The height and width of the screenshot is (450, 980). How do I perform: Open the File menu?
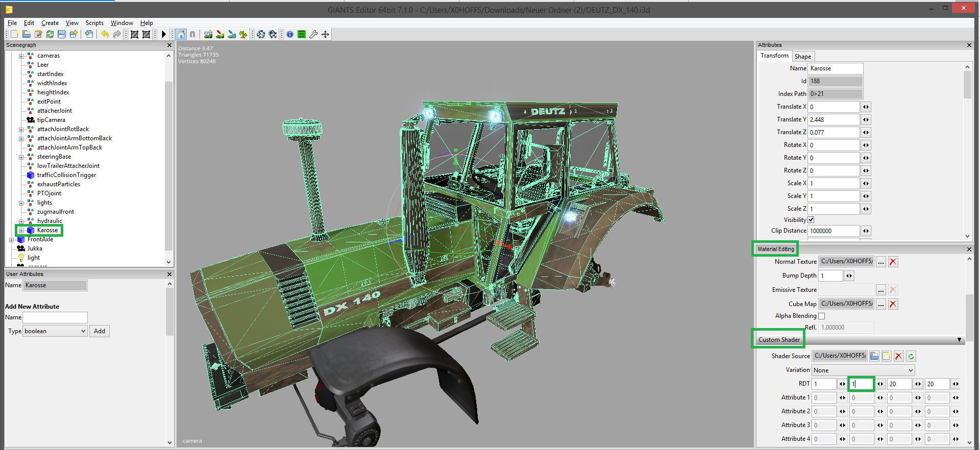pos(12,23)
